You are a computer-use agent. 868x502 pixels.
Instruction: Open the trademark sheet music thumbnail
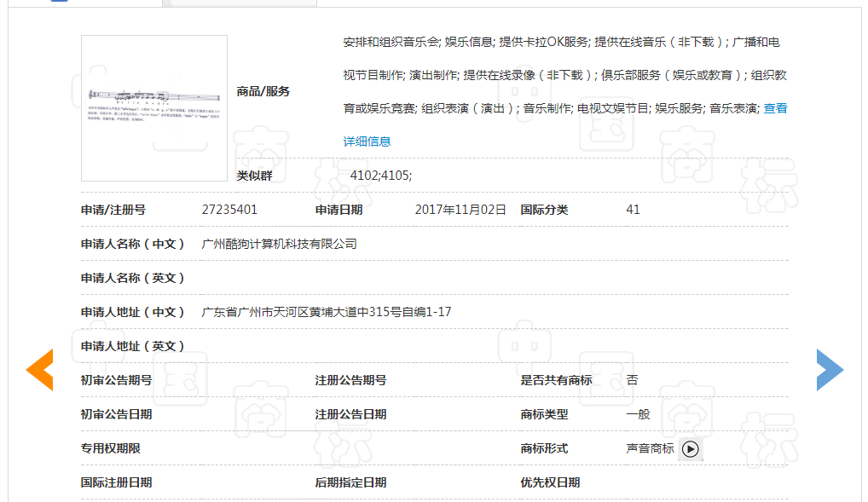153,108
